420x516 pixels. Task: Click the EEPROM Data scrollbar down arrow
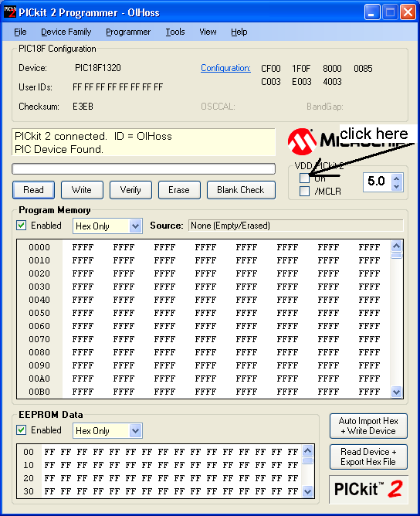[x=308, y=491]
